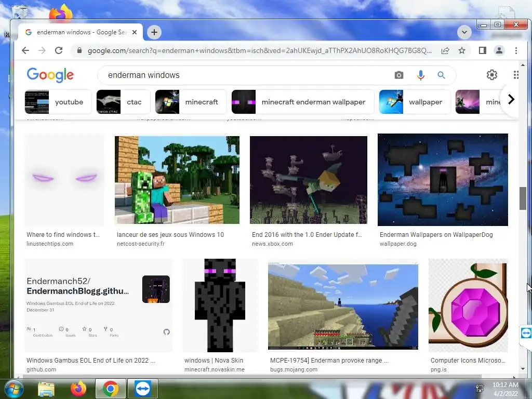Viewport: 532px width, 399px height.
Task: Open 'lanceur de ses jeux sous Windows 10'
Action: tap(170, 234)
